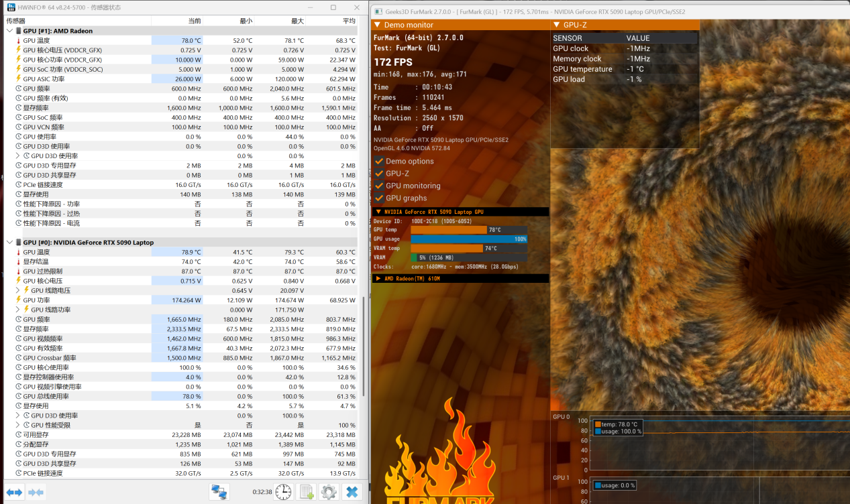This screenshot has height=504, width=850.
Task: Collapse the NVIDIA GeForce RTX 5090 Laptop GPU header
Action: coord(378,212)
